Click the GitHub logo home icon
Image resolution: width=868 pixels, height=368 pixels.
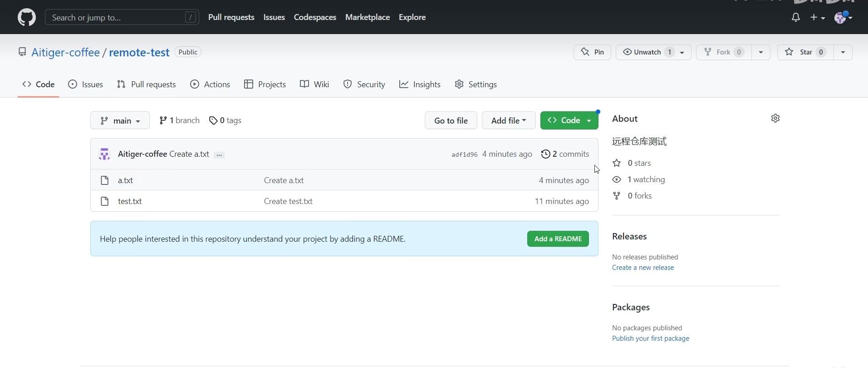tap(27, 17)
